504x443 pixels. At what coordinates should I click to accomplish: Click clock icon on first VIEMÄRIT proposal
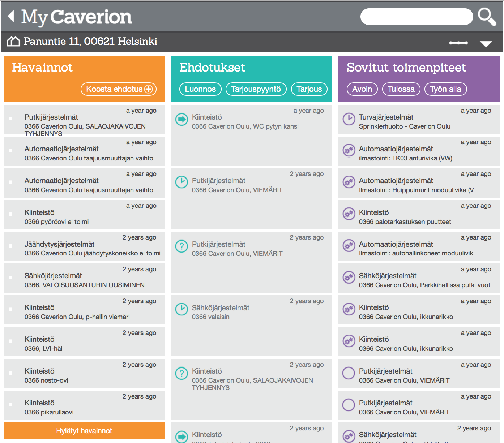[x=181, y=182]
